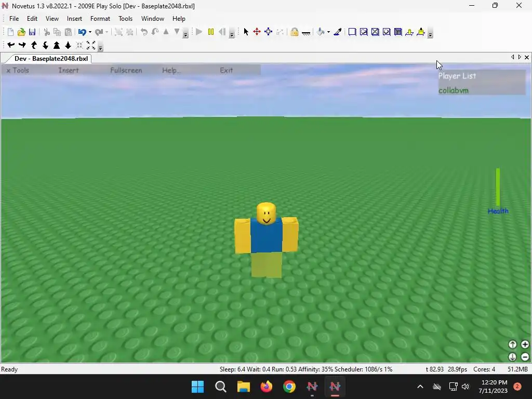Pause the simulation with yellow pause button

click(211, 32)
